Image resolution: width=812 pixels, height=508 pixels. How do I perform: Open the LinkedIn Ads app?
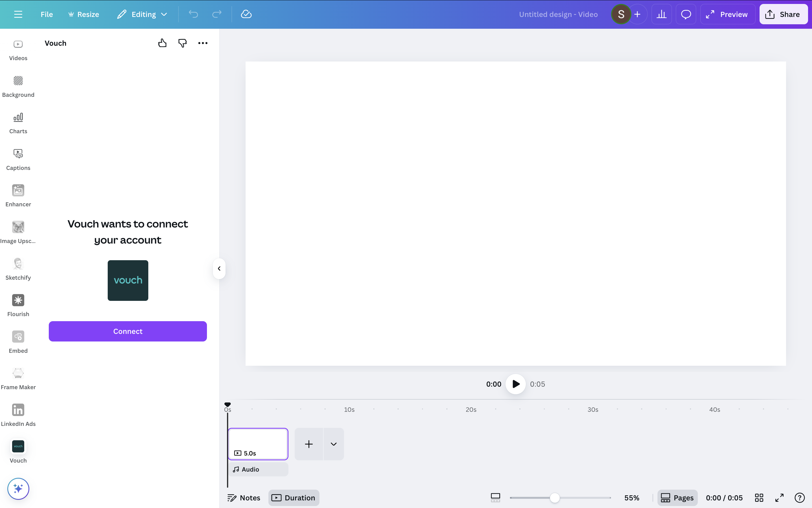coord(18,416)
